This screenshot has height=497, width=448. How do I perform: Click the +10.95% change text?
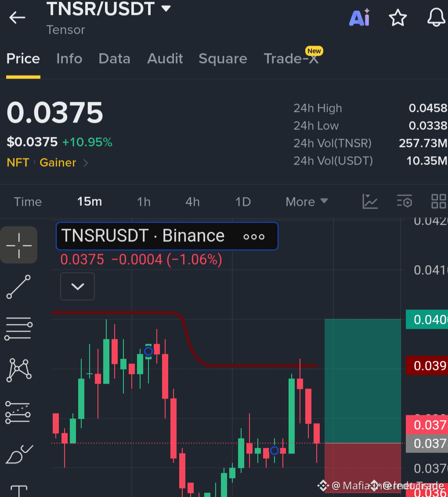click(x=87, y=142)
